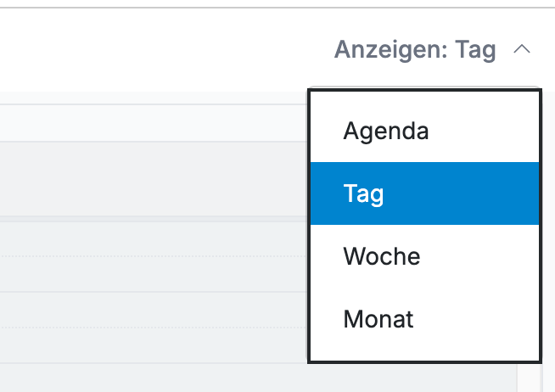Choose the highlighted Tag view entry
The width and height of the screenshot is (555, 392).
tap(424, 193)
